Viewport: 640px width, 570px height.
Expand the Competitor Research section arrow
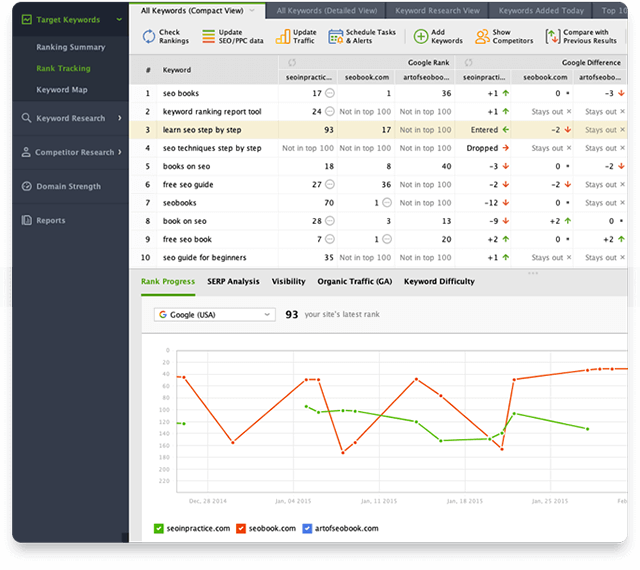click(x=120, y=152)
